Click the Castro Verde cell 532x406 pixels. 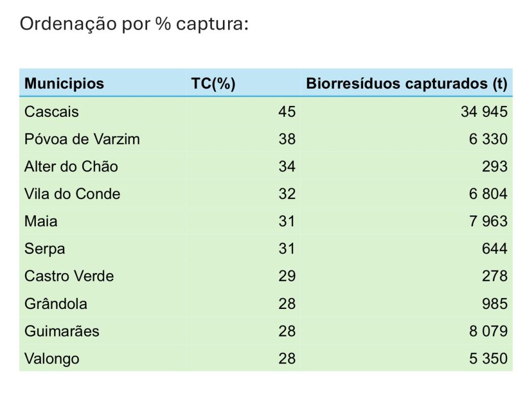[69, 276]
